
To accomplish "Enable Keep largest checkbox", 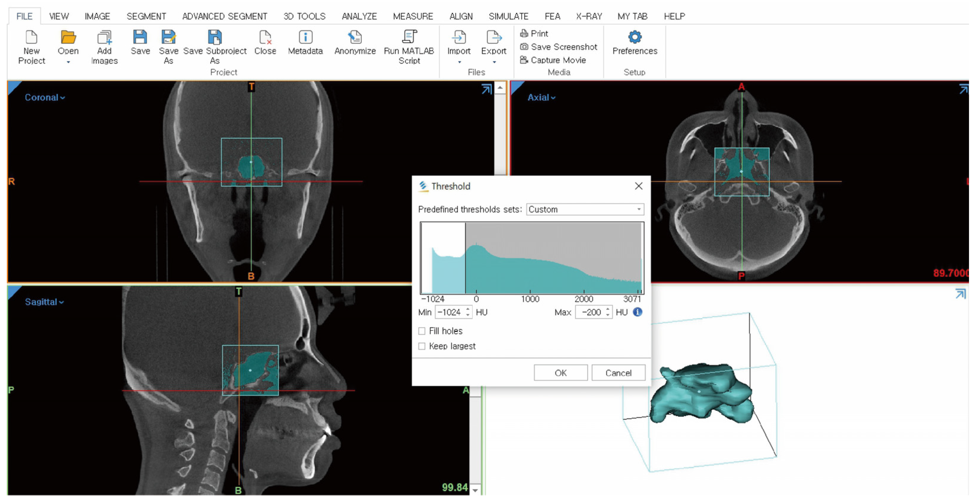I will pos(422,346).
